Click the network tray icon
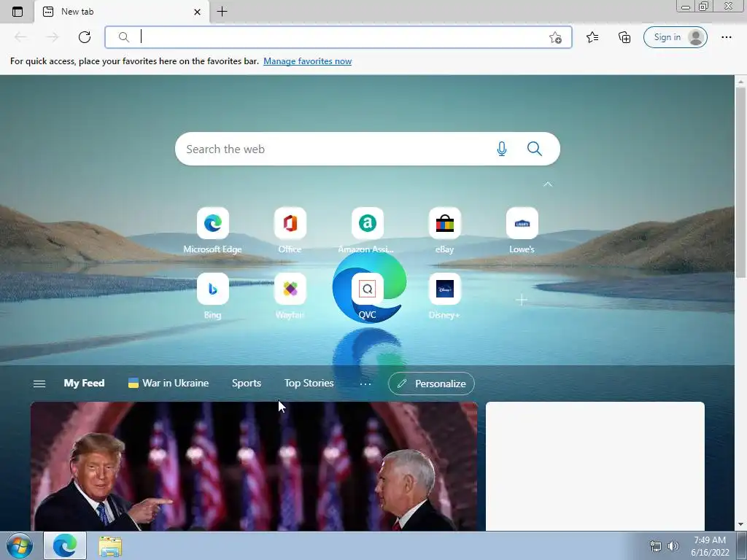 [656, 546]
